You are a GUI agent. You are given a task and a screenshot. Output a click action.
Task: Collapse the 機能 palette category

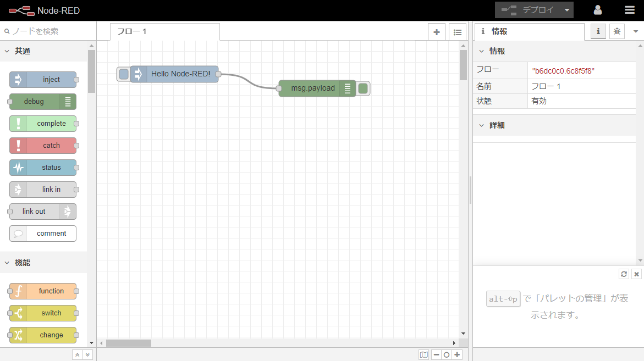click(43, 263)
